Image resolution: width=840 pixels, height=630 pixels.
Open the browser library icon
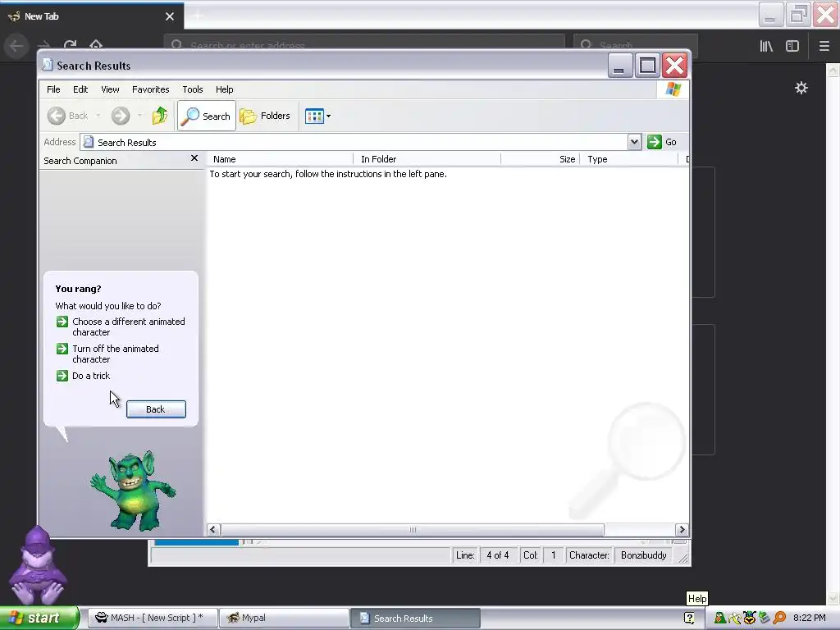click(766, 46)
